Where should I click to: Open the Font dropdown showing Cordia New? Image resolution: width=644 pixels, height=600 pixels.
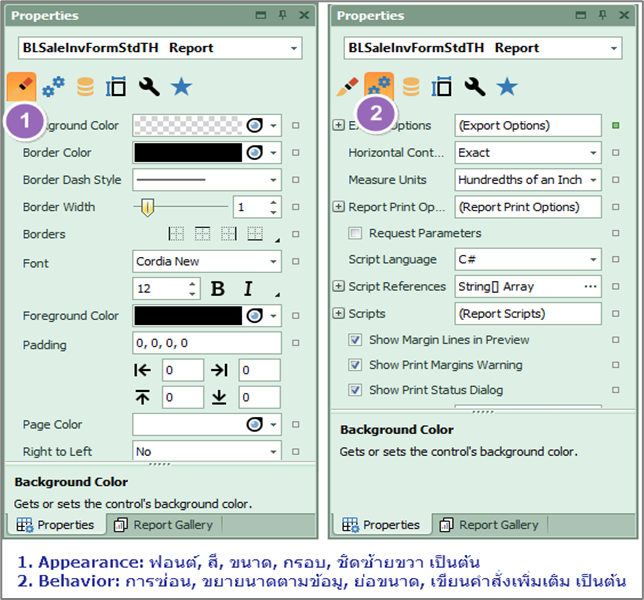coord(207,262)
